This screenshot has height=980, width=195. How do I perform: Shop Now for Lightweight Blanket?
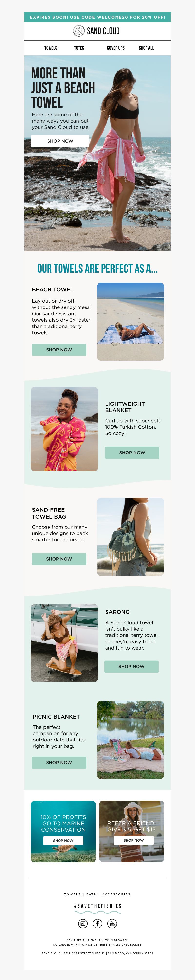pyautogui.click(x=132, y=452)
